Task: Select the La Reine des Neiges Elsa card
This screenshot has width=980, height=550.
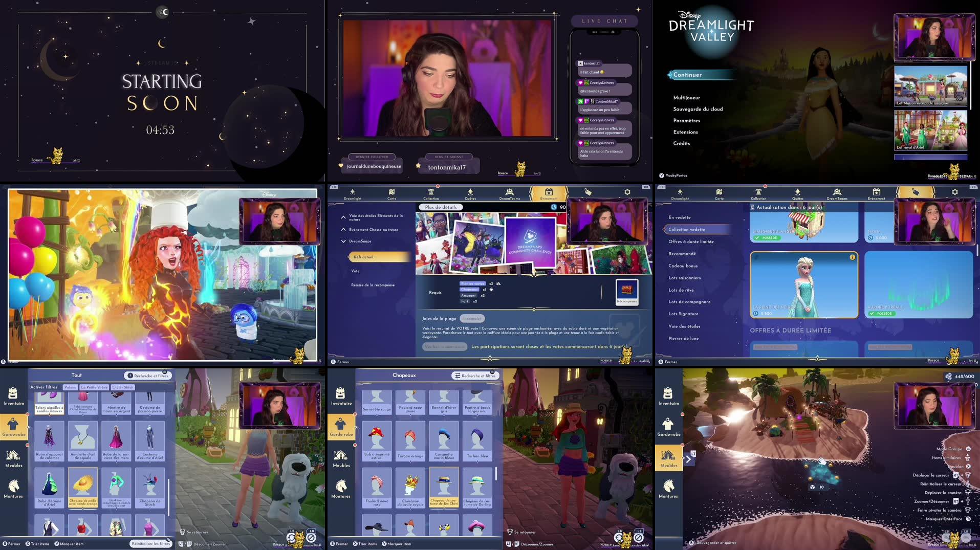Action: pos(804,285)
